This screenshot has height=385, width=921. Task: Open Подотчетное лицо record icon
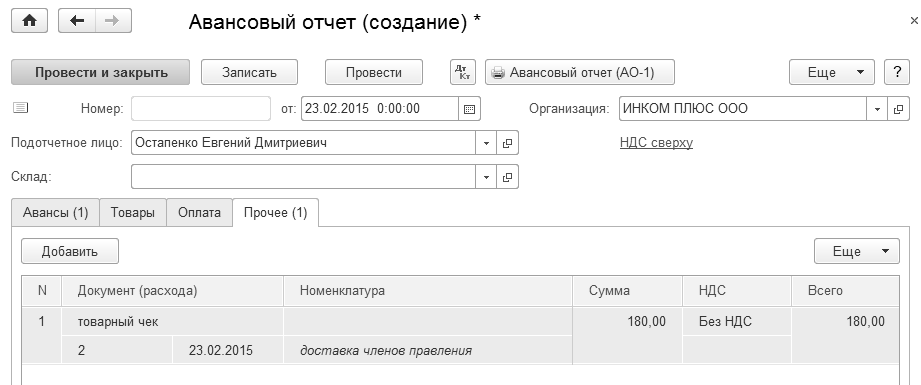coord(507,143)
